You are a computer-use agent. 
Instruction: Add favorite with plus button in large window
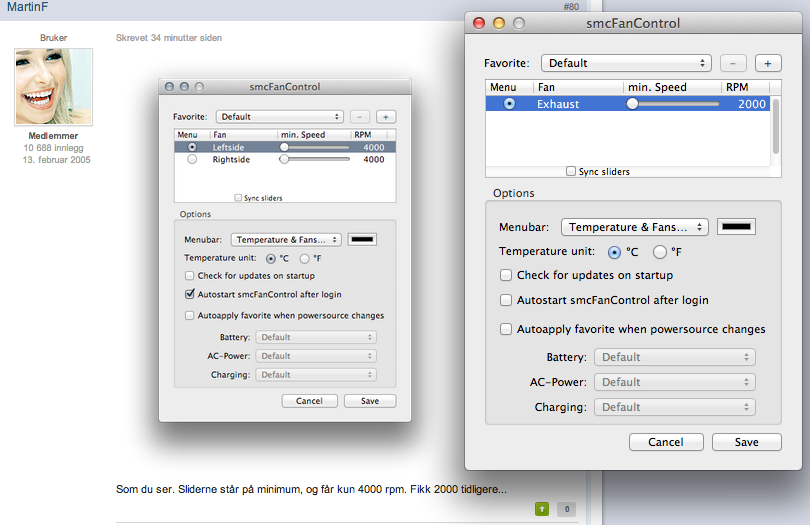point(768,63)
